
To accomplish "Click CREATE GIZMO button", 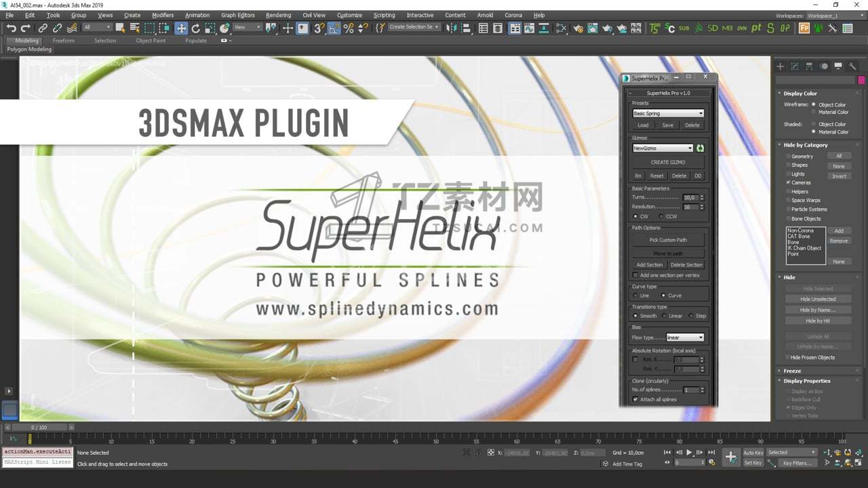I will (668, 162).
